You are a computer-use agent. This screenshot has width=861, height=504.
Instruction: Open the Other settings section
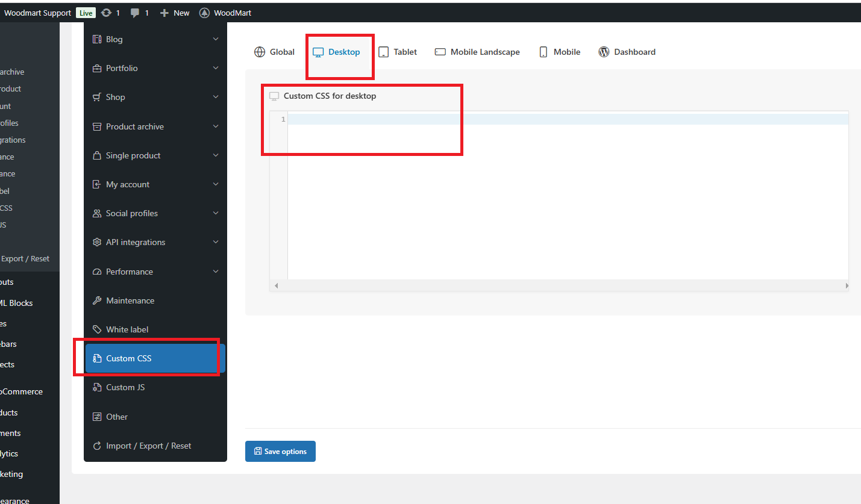(155, 417)
